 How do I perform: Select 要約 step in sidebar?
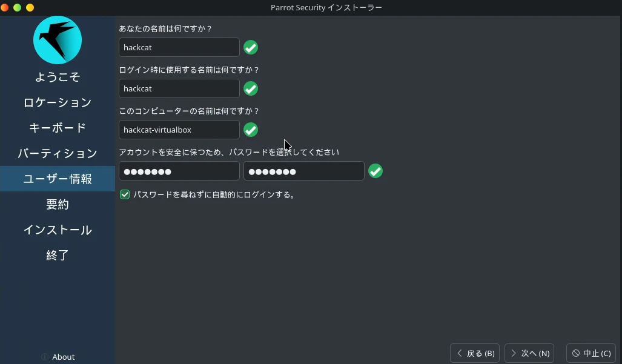[58, 204]
